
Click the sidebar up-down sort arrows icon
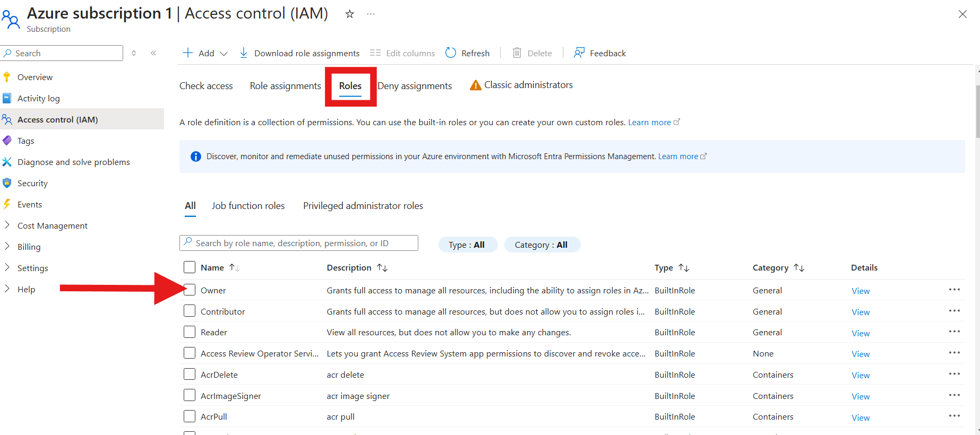click(x=134, y=53)
